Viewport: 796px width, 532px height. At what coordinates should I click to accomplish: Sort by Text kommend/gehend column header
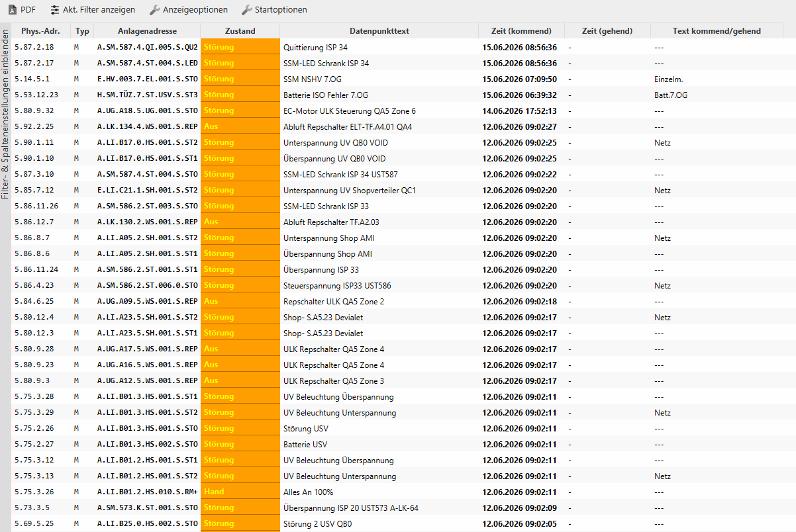click(x=717, y=31)
